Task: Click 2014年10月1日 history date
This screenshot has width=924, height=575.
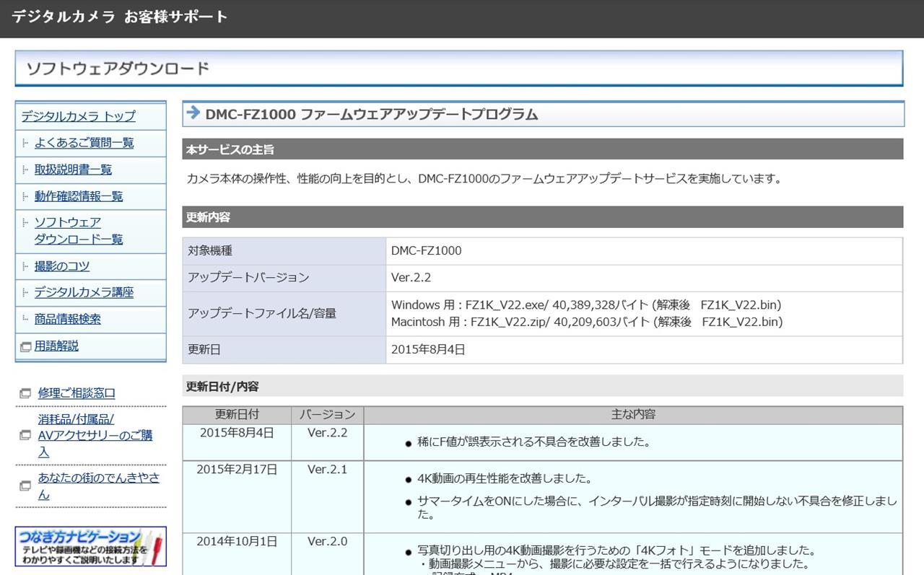Action: (x=237, y=541)
